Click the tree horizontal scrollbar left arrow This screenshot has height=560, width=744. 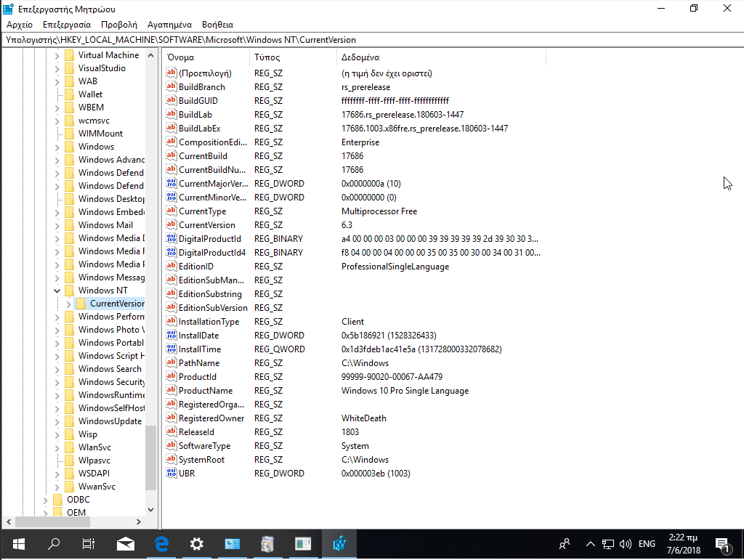point(9,522)
